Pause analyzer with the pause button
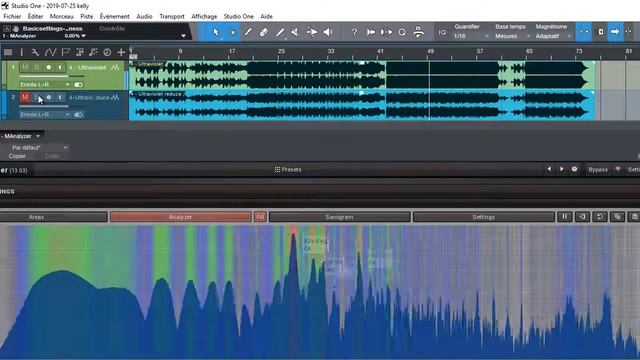This screenshot has height=360, width=640. pyautogui.click(x=565, y=217)
